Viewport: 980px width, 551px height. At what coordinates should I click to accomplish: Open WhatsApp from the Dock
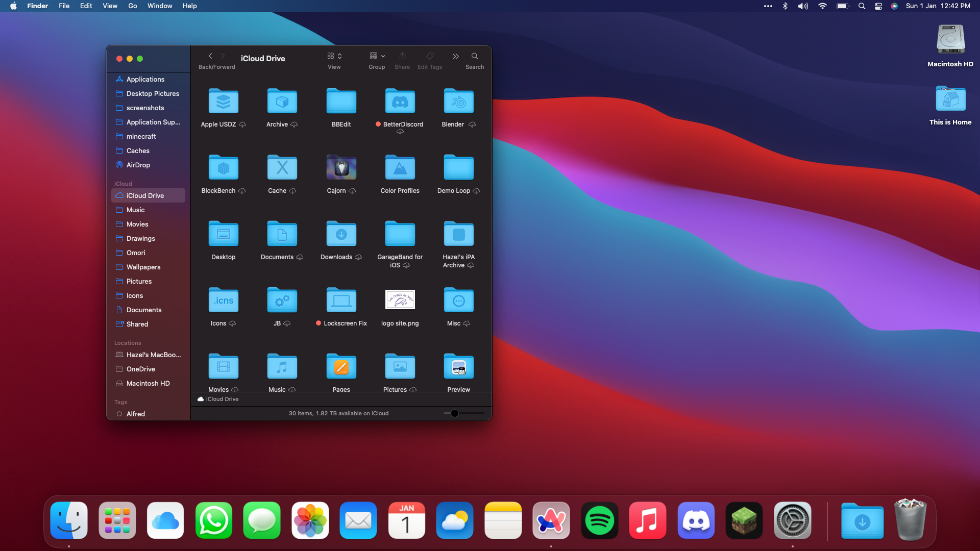(x=213, y=520)
